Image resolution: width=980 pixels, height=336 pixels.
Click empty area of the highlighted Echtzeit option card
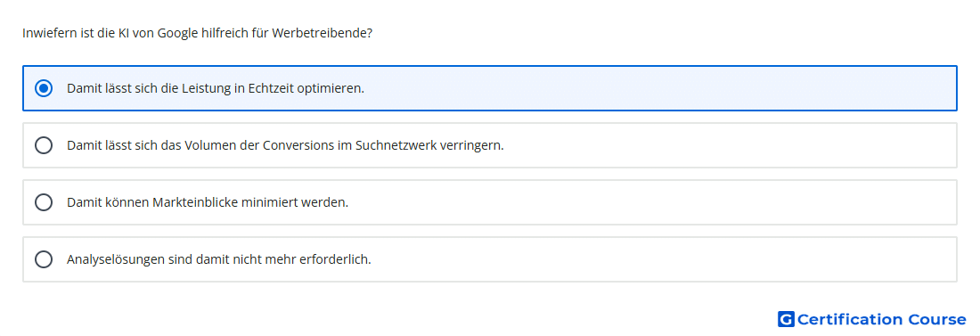tap(657, 88)
